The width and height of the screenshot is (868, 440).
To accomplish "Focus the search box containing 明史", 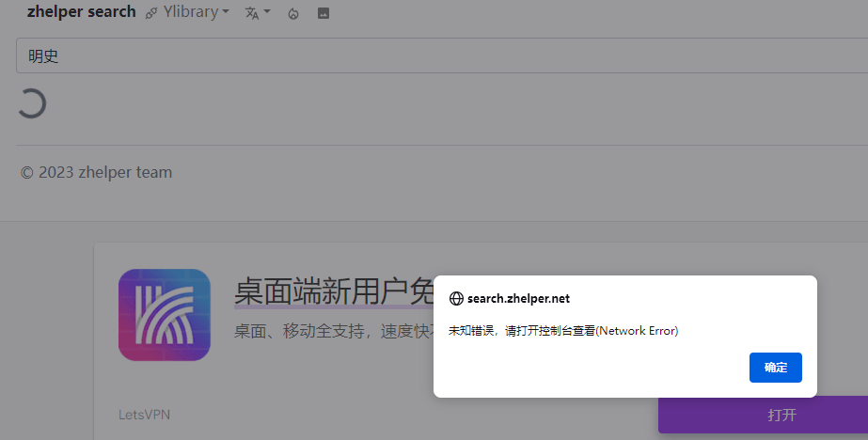I will coord(442,55).
